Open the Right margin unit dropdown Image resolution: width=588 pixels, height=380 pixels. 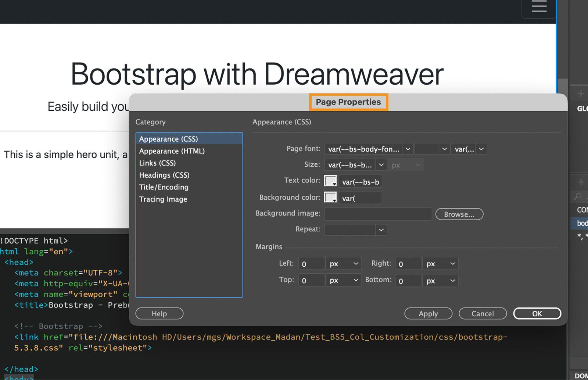[440, 264]
